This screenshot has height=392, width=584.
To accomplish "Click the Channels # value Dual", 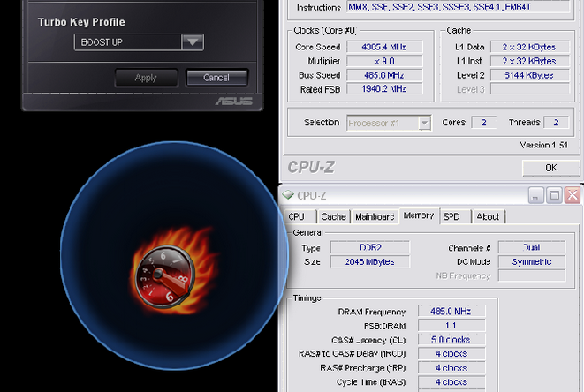I will click(x=532, y=247).
